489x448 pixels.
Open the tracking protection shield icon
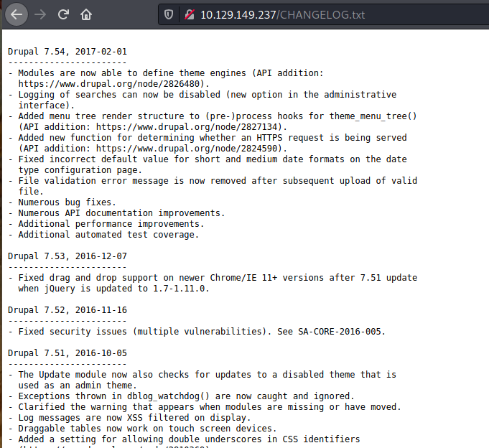(169, 14)
